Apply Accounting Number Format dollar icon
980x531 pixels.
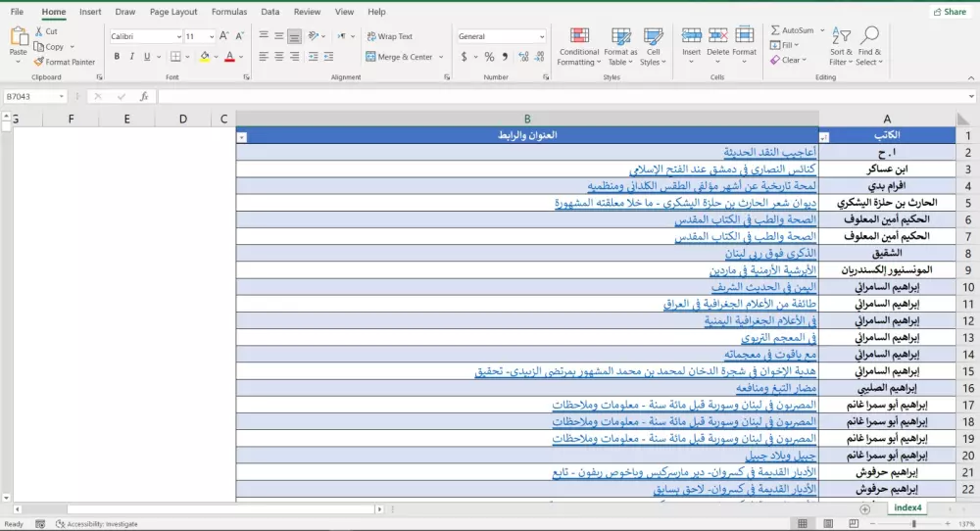point(464,57)
